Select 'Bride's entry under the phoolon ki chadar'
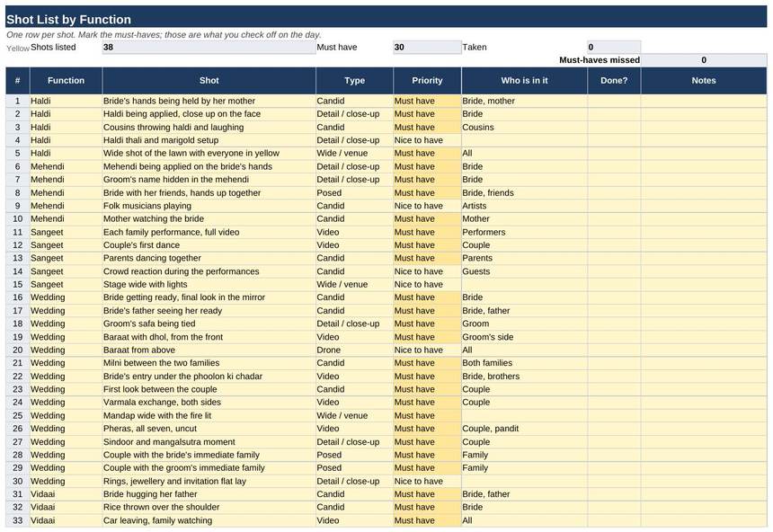The width and height of the screenshot is (773, 532). pyautogui.click(x=209, y=377)
